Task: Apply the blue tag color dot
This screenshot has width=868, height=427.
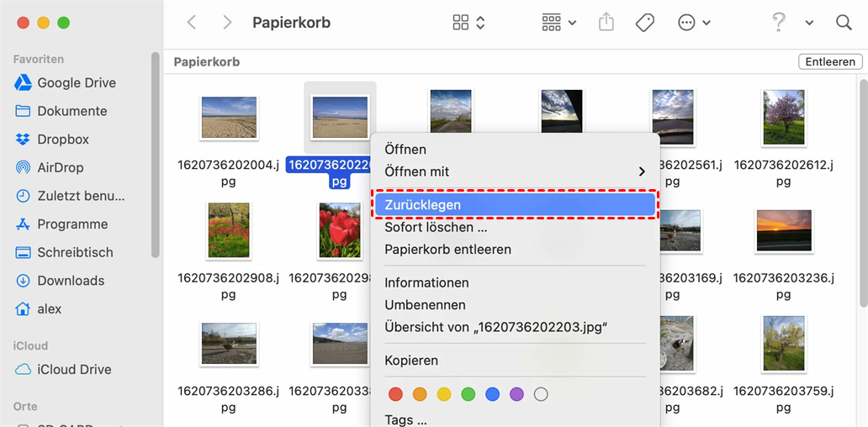Action: (492, 394)
